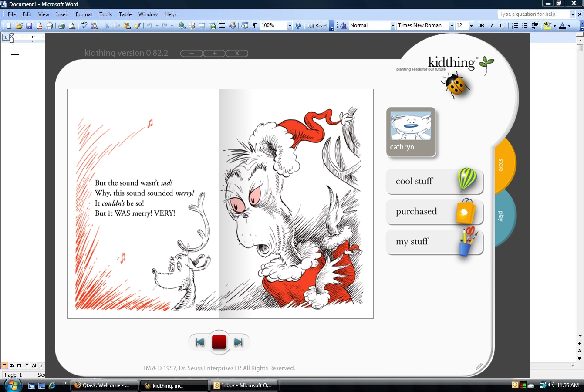Open Microsoft Word Help question-mark icon
Viewport: 584px width, 392px height.
point(298,26)
